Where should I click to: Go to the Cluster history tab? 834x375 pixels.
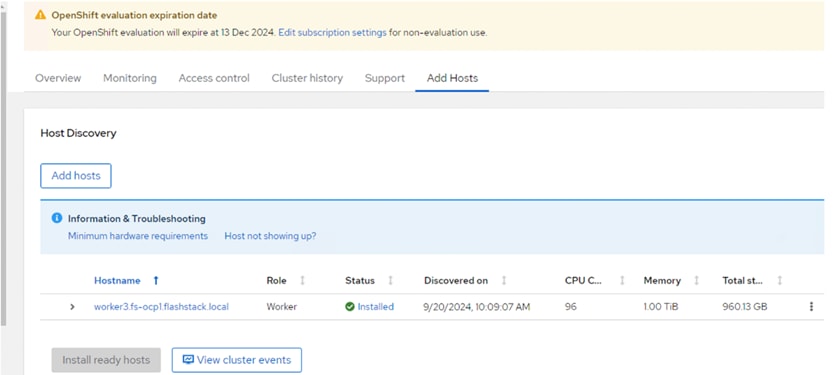coord(307,78)
